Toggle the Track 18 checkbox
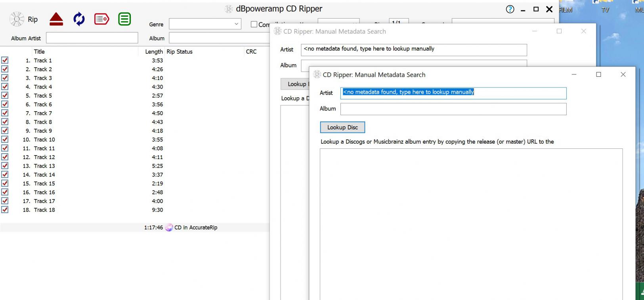The image size is (644, 300). coord(5,210)
